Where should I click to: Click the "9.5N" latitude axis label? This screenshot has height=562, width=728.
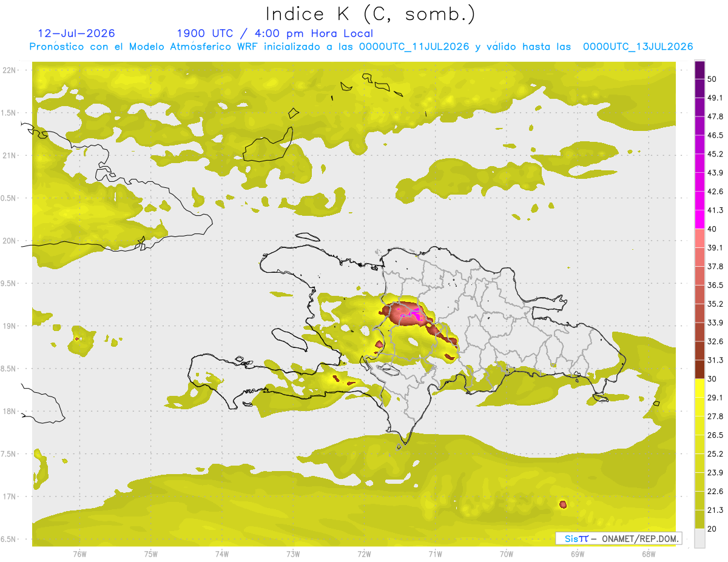[9, 283]
